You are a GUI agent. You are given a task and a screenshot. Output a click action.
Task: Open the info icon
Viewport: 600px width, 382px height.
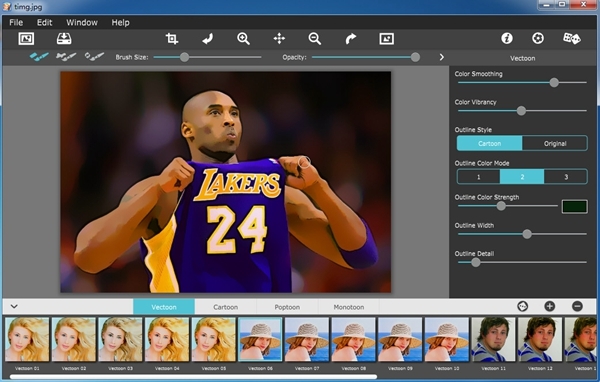(507, 38)
